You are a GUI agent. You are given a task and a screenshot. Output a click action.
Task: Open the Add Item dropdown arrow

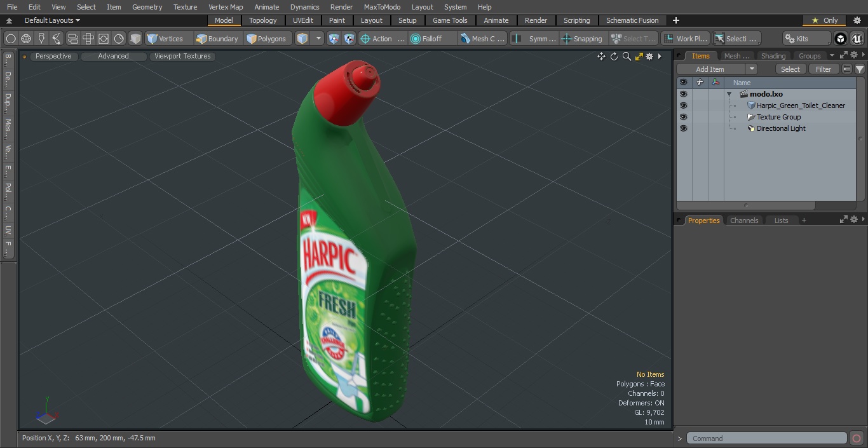point(752,69)
